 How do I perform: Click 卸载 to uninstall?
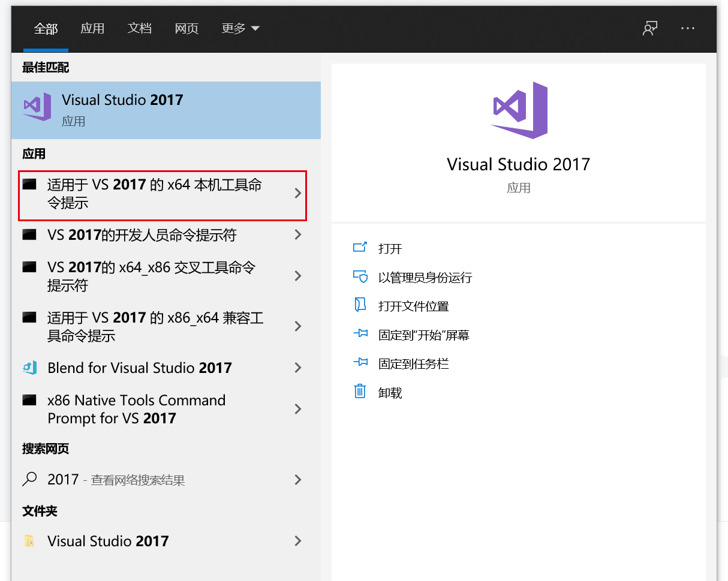coord(390,392)
